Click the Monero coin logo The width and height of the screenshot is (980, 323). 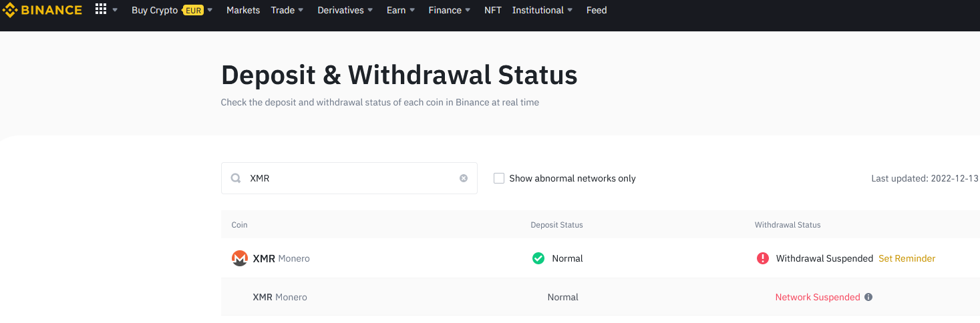(x=240, y=258)
